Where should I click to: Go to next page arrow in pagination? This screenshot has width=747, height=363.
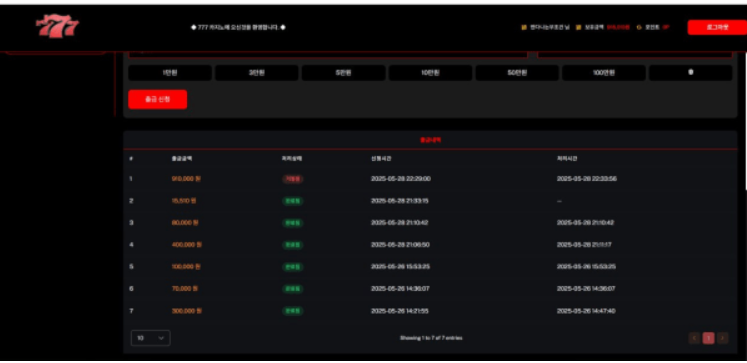click(x=723, y=338)
